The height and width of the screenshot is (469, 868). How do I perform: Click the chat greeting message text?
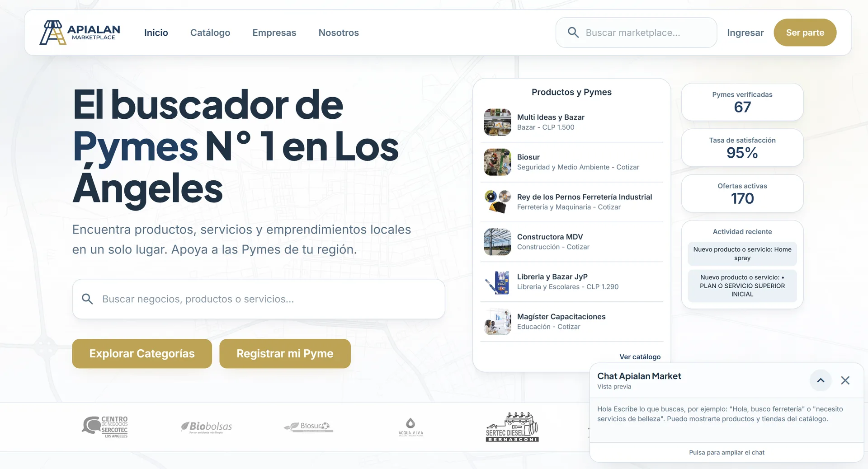click(720, 414)
